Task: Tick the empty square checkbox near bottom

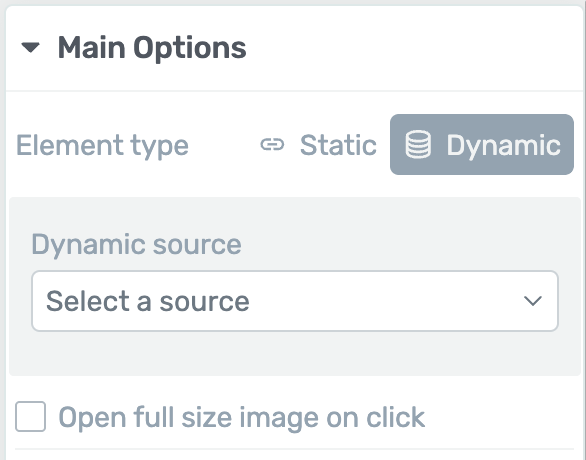Action: (31, 417)
